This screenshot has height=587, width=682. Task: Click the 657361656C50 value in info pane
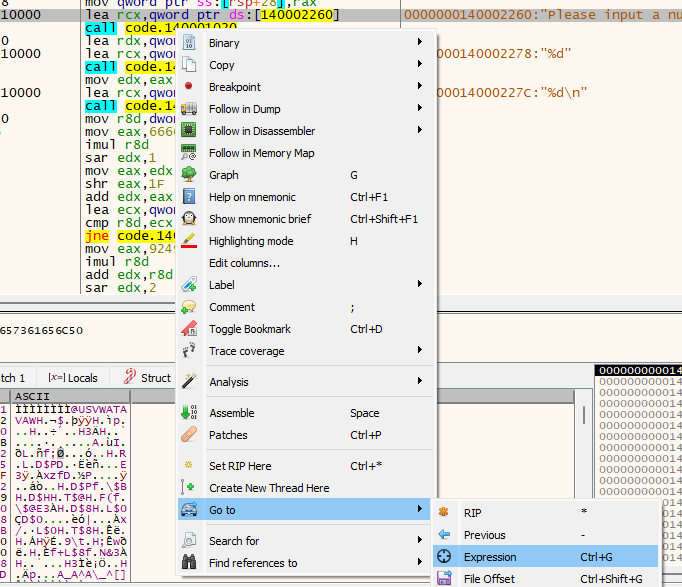tap(42, 330)
